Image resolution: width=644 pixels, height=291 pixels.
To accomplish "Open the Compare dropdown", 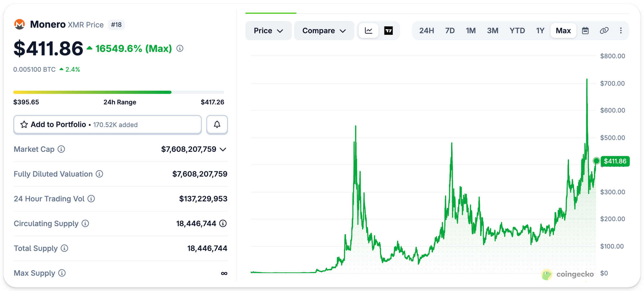I will coord(324,31).
